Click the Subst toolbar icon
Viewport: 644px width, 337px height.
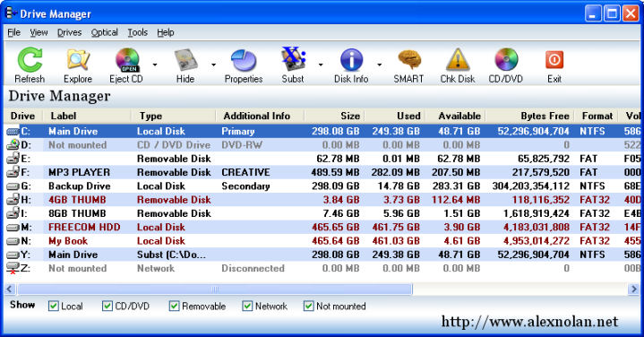[293, 60]
